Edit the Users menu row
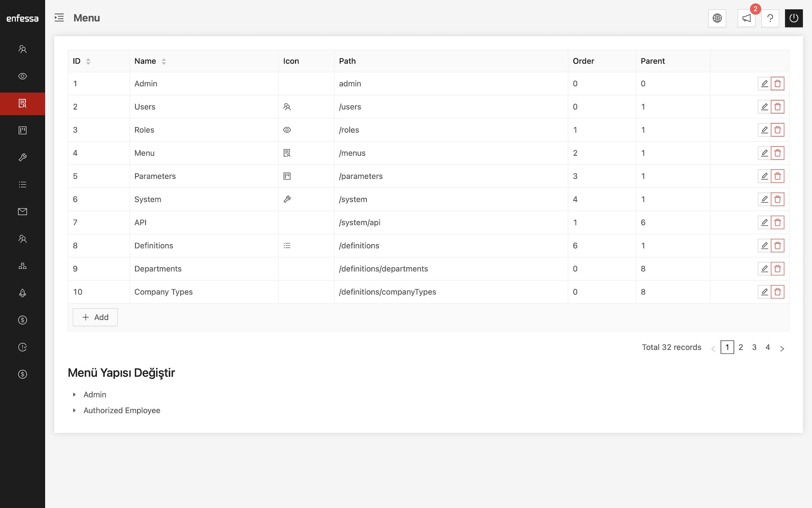This screenshot has height=508, width=812. [764, 106]
